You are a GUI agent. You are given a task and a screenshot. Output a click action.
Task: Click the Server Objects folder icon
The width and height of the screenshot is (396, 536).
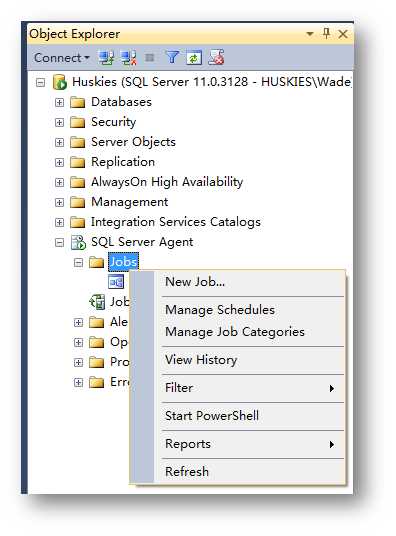click(78, 142)
